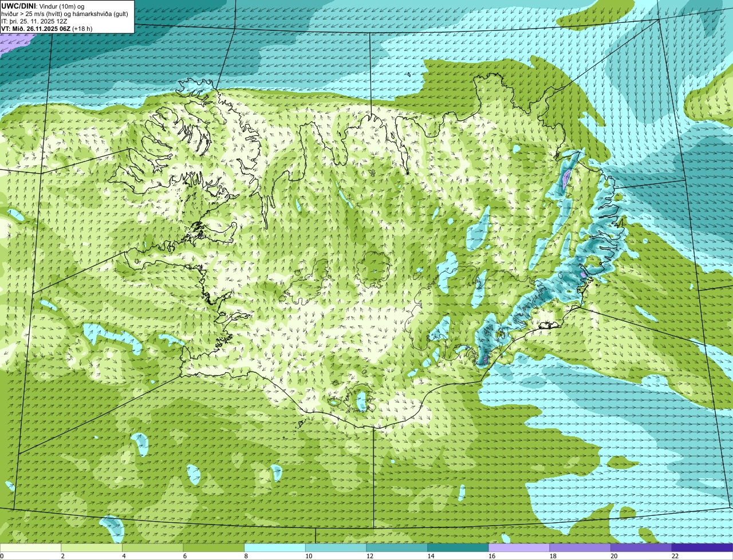Click the "UWC/DINI: Vindur (10m) og" title line

click(43, 6)
